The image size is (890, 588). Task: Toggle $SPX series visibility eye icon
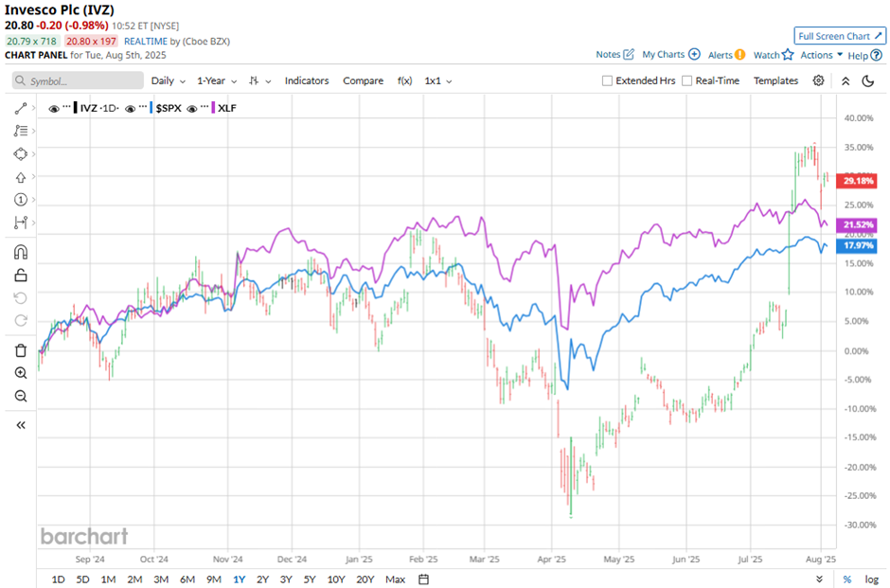(x=130, y=108)
